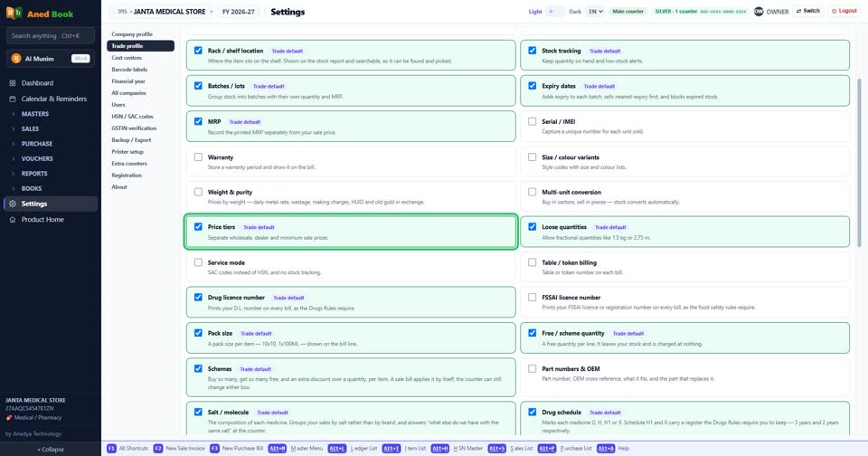
Task: Tick the Weight & purity checkbox
Action: coord(198,193)
